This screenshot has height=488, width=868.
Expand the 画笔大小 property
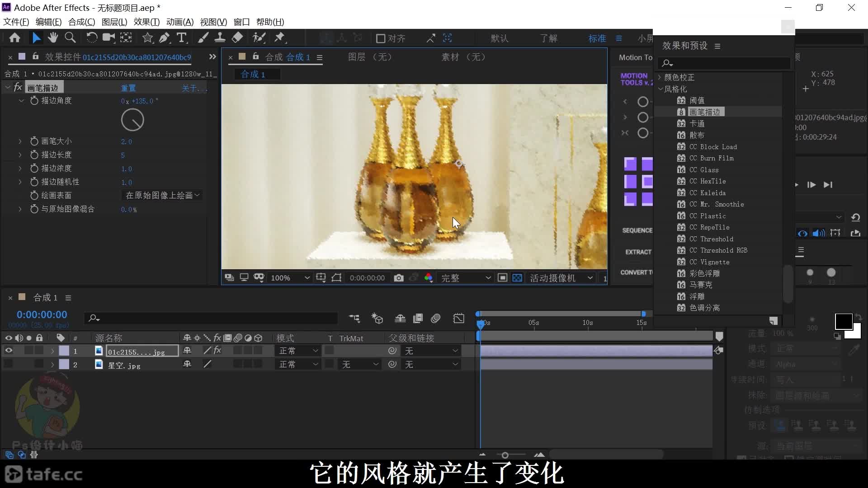tap(20, 141)
